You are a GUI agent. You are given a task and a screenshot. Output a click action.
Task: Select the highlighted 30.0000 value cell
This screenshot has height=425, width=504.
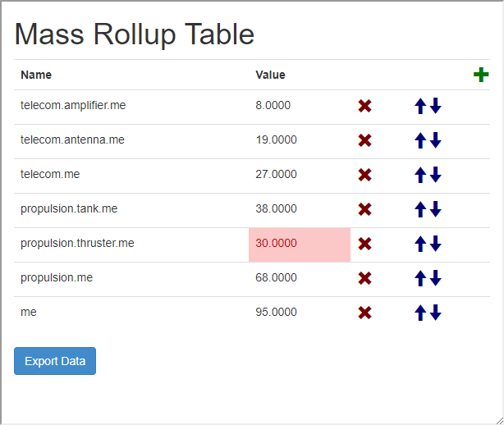click(299, 244)
